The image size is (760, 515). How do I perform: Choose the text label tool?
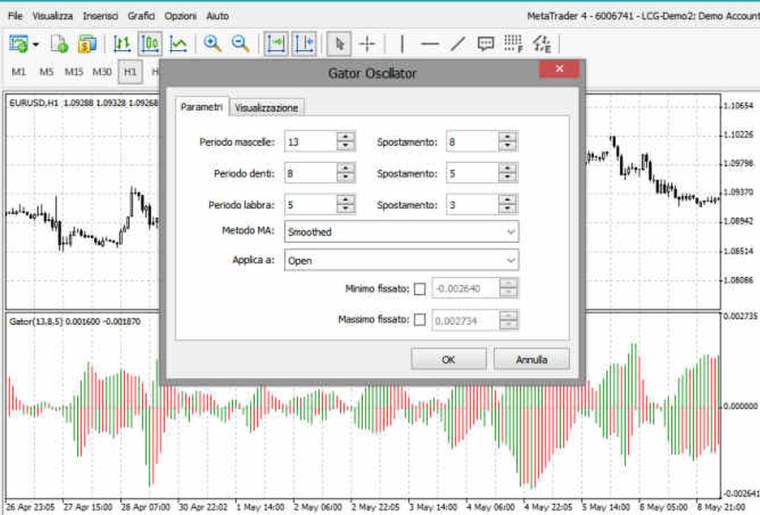[x=486, y=43]
